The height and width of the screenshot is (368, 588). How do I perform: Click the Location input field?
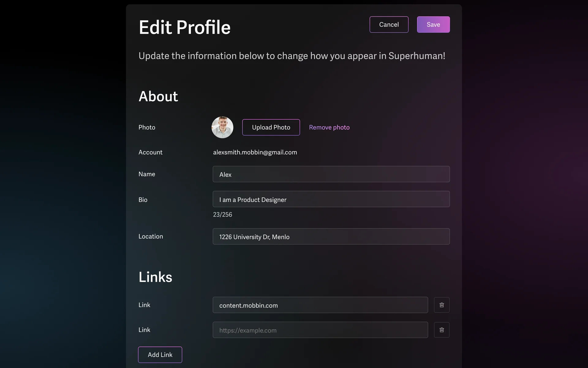coord(331,236)
